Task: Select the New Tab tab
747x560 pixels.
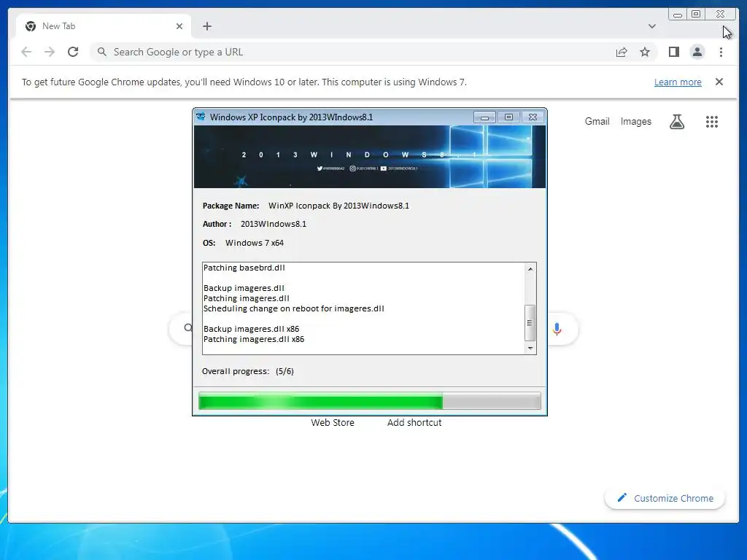Action: pos(104,26)
